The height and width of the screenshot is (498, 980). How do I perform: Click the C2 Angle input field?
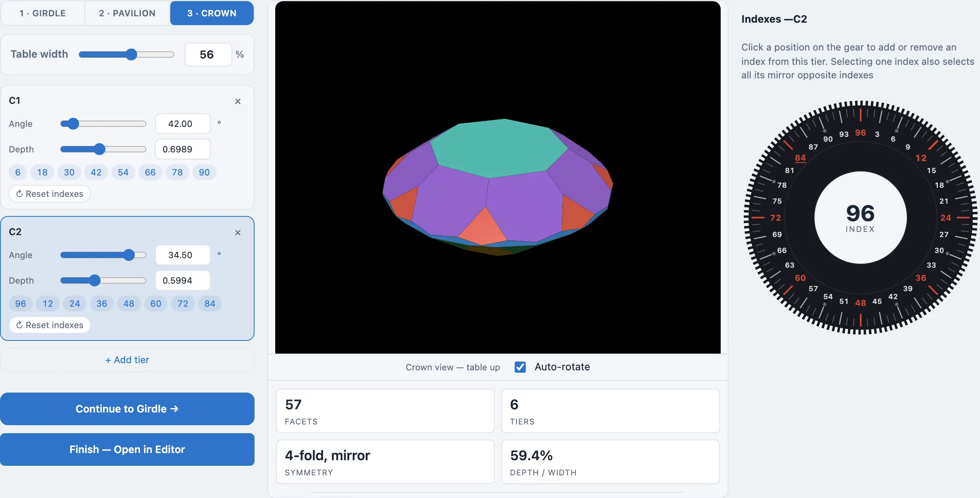183,255
